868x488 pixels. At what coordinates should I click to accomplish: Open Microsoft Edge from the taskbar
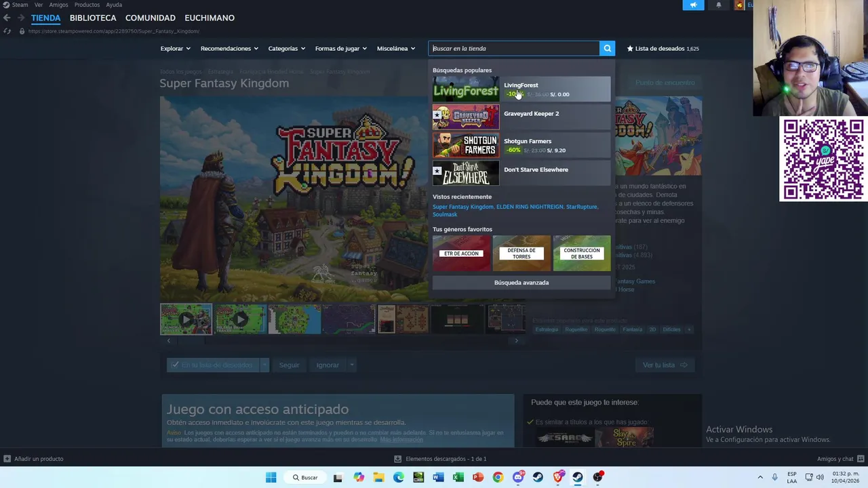point(398,477)
